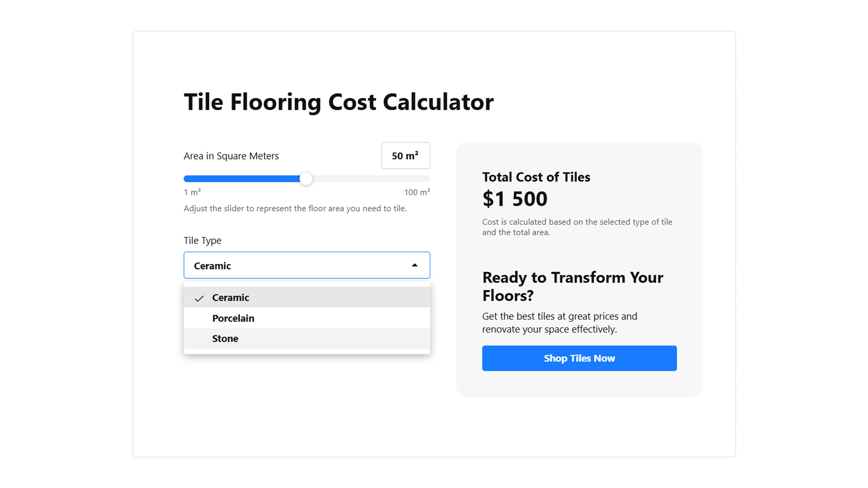The image size is (868, 488).
Task: Click the unfilled slider track near 100 m²
Action: coord(371,179)
